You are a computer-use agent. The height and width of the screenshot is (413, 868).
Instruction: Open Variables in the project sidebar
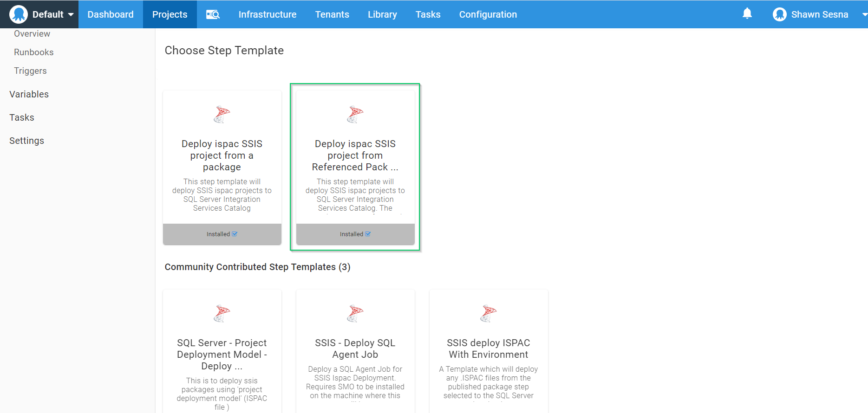(x=29, y=94)
